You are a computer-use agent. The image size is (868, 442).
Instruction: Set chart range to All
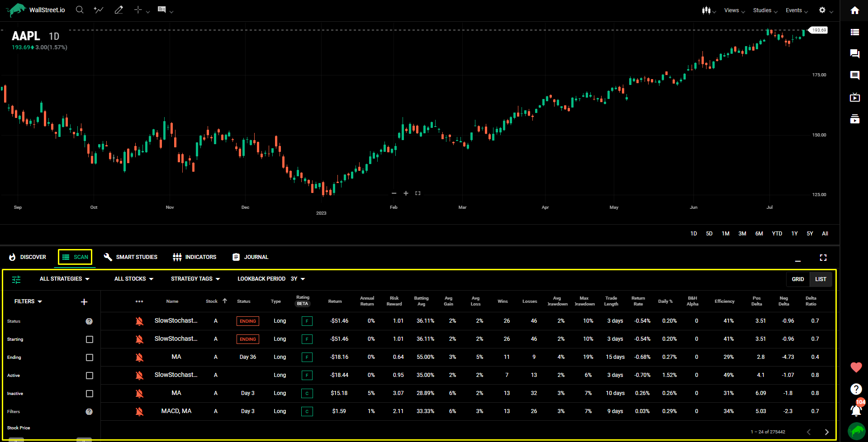point(825,234)
